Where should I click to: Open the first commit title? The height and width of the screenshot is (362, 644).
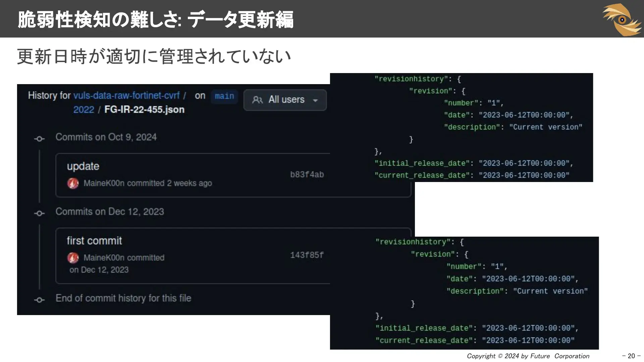[94, 241]
